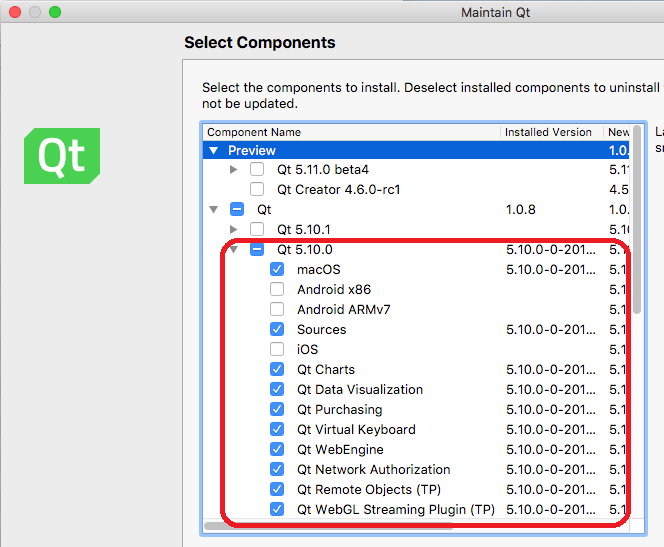Click the installed version 1.0.8 cell

520,209
